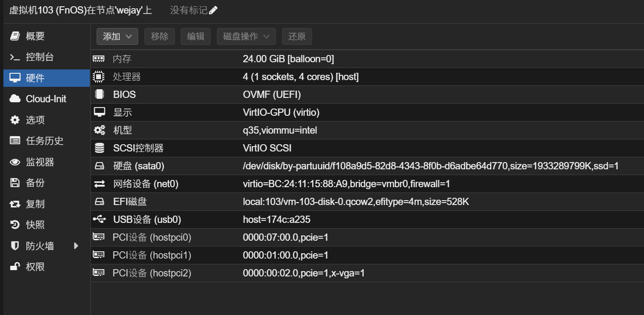Image resolution: width=644 pixels, height=315 pixels.
Task: Click the 硬件 monitor icon in sidebar
Action: [x=15, y=78]
